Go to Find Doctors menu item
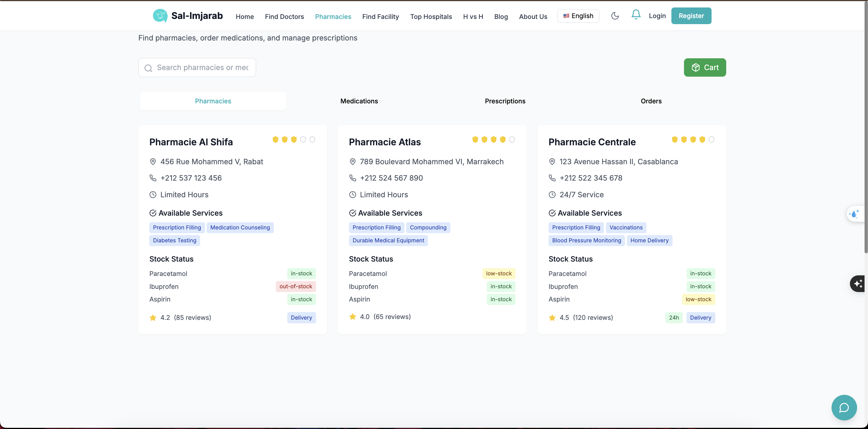 (284, 17)
